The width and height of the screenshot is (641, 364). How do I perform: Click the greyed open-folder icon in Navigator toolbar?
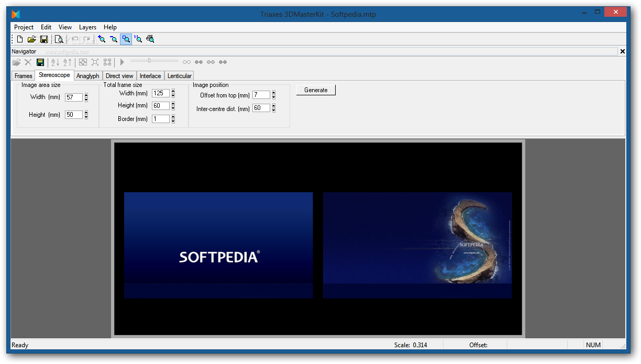coord(17,62)
